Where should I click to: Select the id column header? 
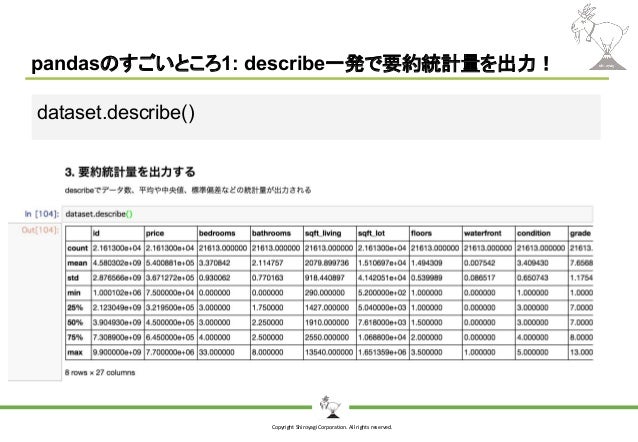(96, 233)
